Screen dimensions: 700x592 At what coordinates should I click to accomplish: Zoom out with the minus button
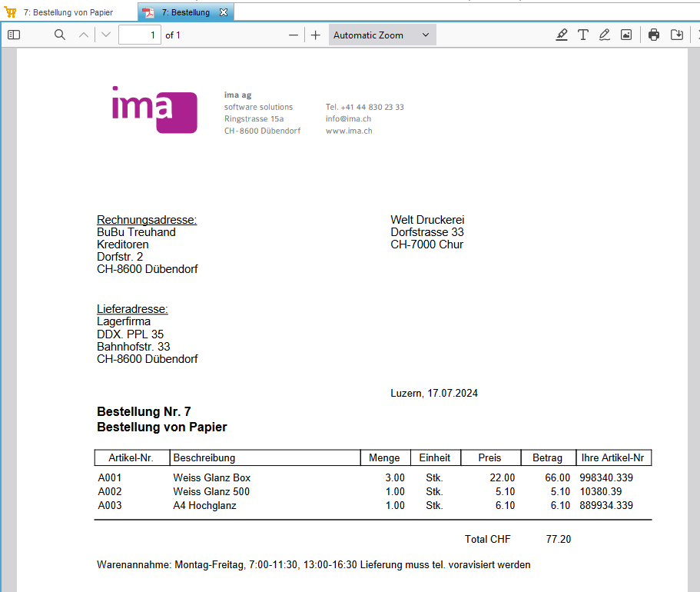[294, 35]
